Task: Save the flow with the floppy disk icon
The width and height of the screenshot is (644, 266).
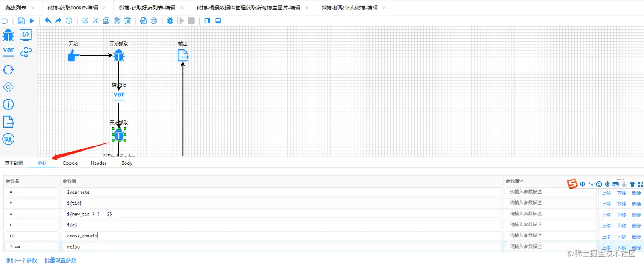Action: 21,21
